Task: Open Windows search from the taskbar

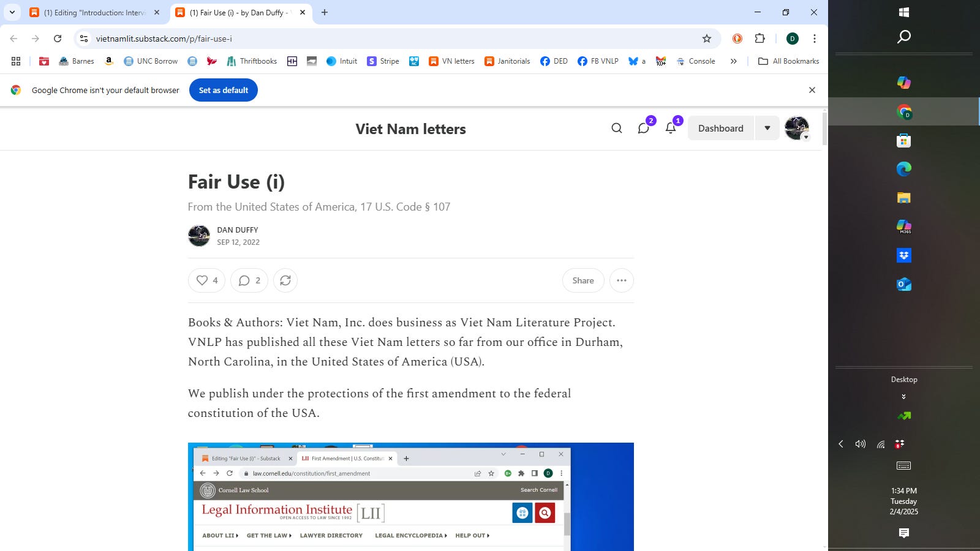Action: (x=904, y=37)
